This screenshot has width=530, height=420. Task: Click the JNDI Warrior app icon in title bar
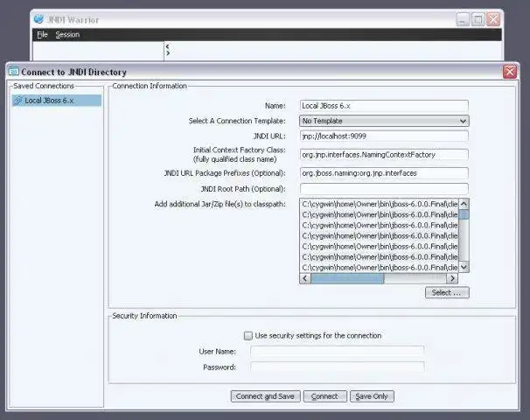pos(38,19)
